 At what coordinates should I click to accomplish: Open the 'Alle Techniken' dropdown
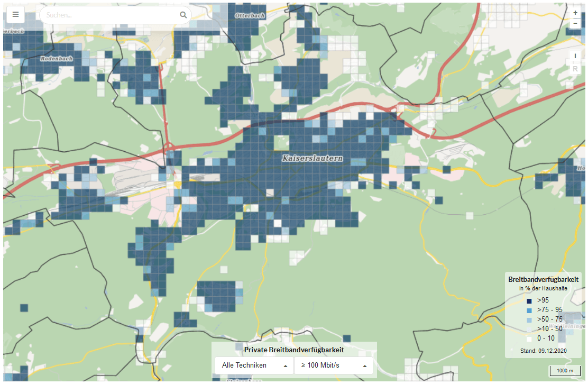coord(254,365)
